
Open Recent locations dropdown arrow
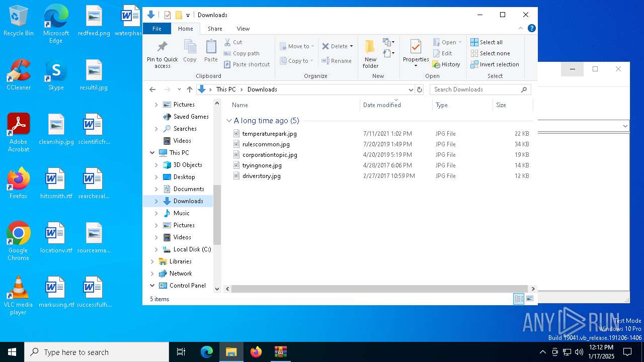179,89
